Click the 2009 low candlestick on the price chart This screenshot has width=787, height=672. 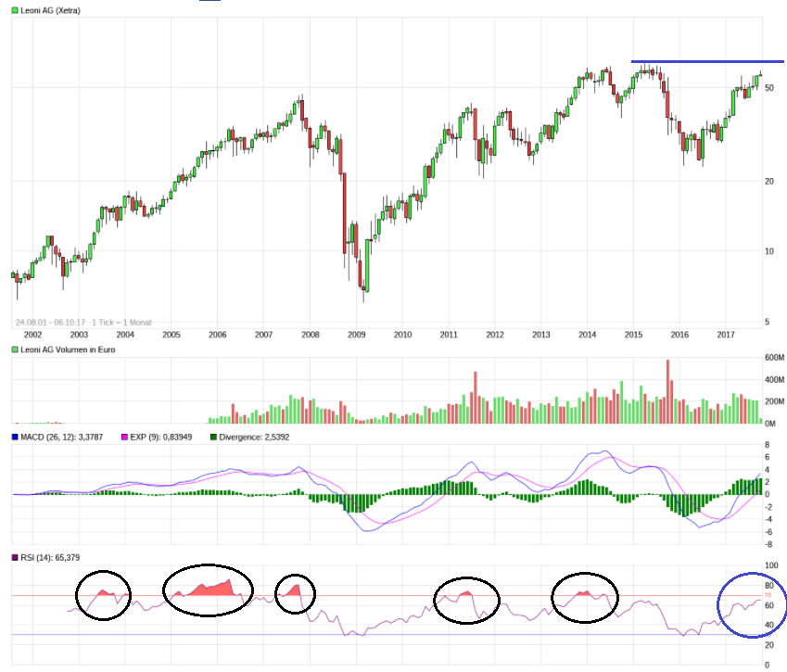coord(363,288)
